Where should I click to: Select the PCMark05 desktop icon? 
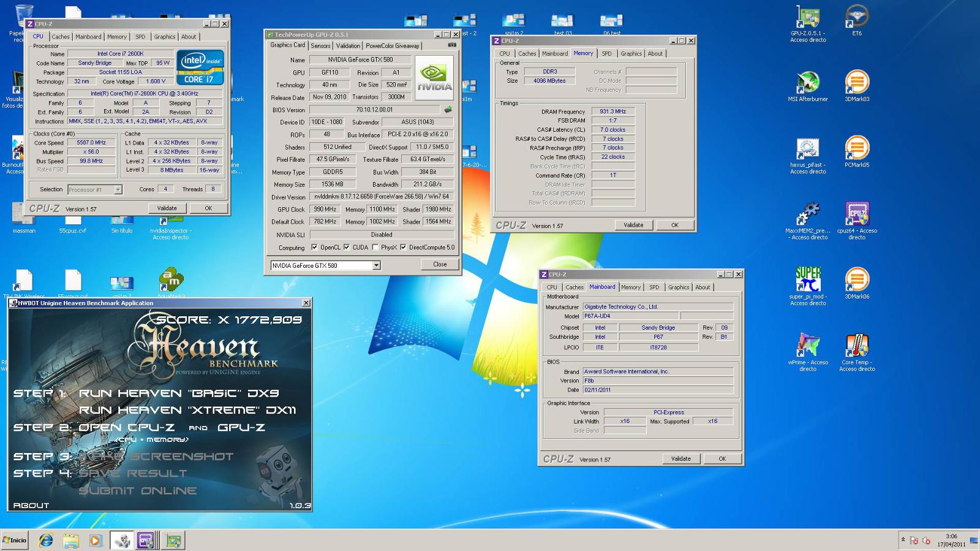(857, 152)
